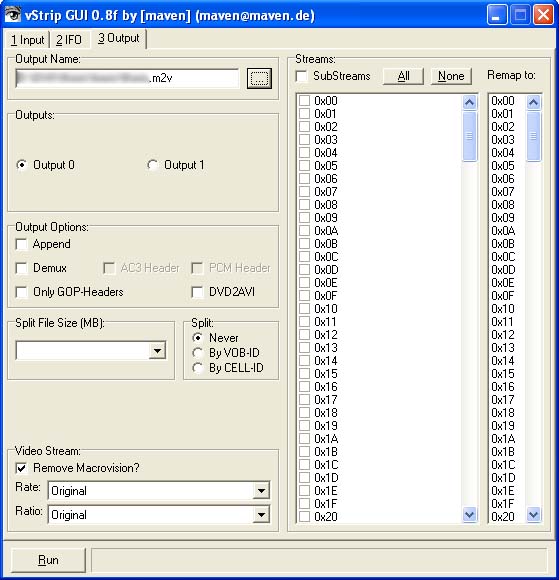Switch to the 1 Input tab
The height and width of the screenshot is (580, 559).
coord(28,40)
